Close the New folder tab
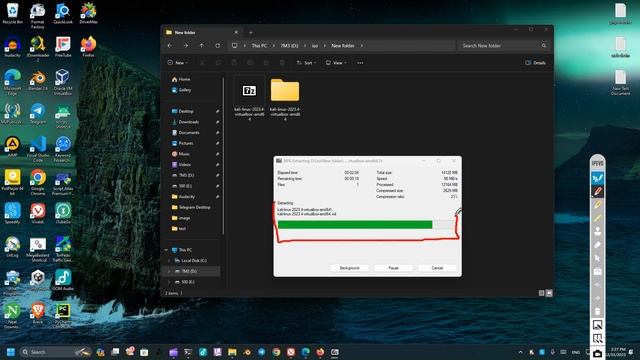The width and height of the screenshot is (640, 360). 236,32
